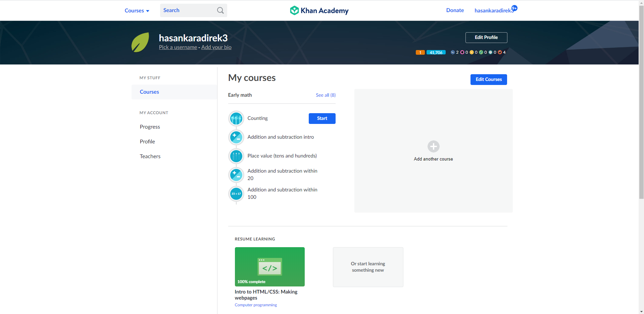Open Intro to HTML/CSS: Making webpages title
Viewport: 644px width, 314px height.
click(x=266, y=295)
